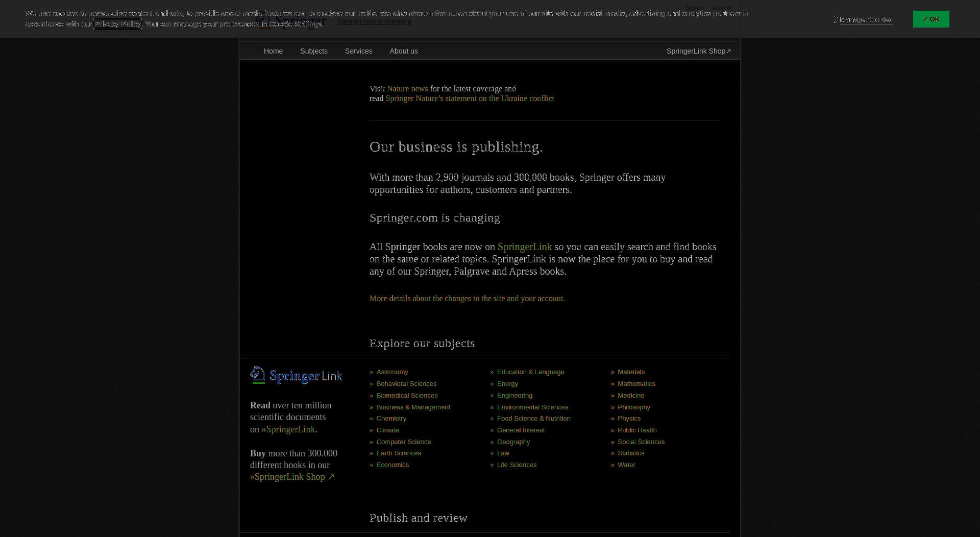The image size is (980, 537).
Task: Open the Privacy Policy link
Action: [117, 24]
